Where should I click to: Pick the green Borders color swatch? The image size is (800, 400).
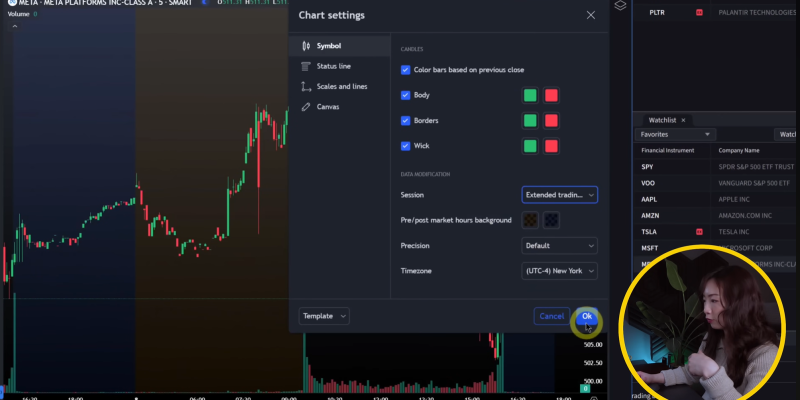(x=529, y=121)
